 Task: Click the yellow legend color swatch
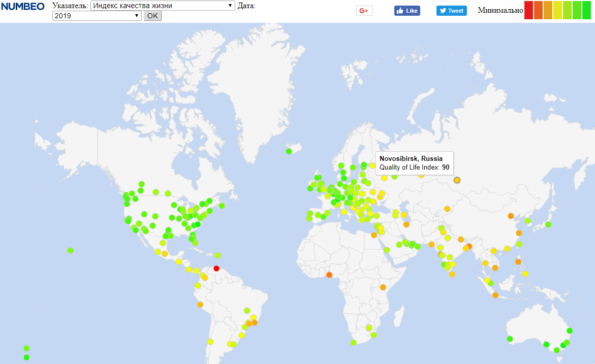[557, 10]
